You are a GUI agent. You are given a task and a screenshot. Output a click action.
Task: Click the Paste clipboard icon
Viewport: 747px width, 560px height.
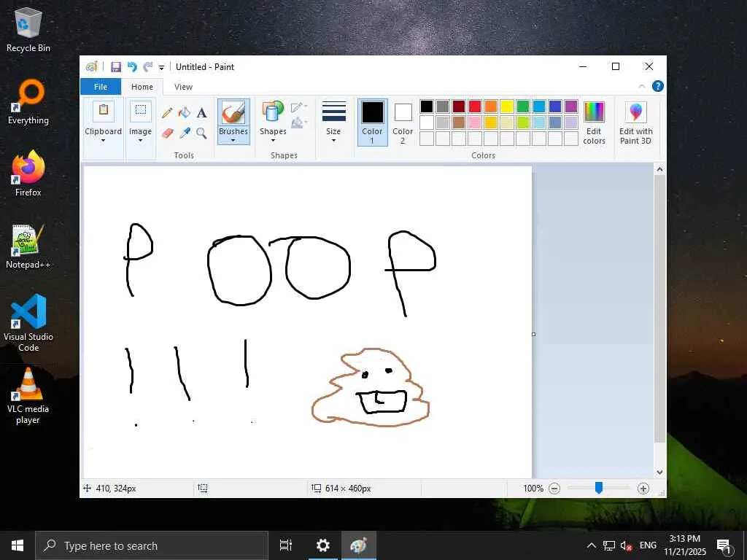coord(104,111)
